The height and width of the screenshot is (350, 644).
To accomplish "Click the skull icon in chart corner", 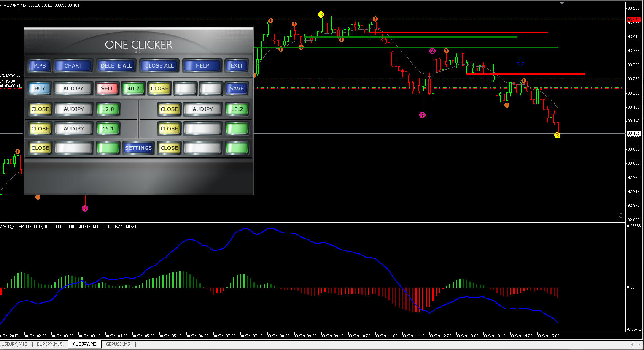I will (620, 216).
